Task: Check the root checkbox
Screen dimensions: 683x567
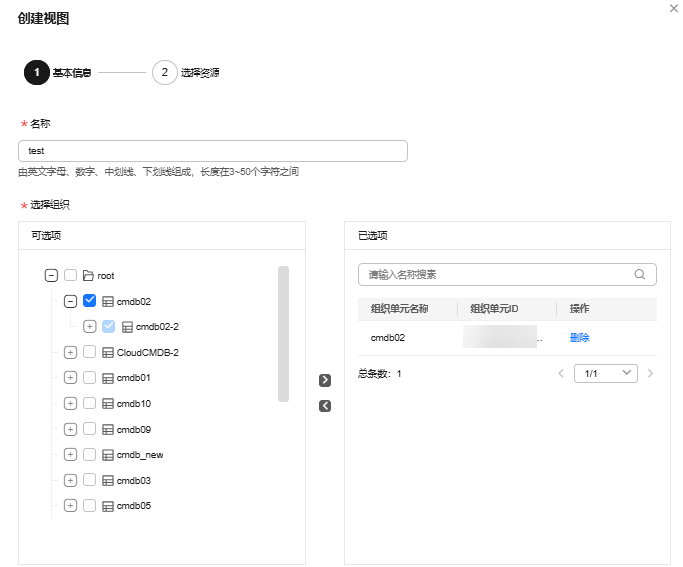Action: click(70, 275)
